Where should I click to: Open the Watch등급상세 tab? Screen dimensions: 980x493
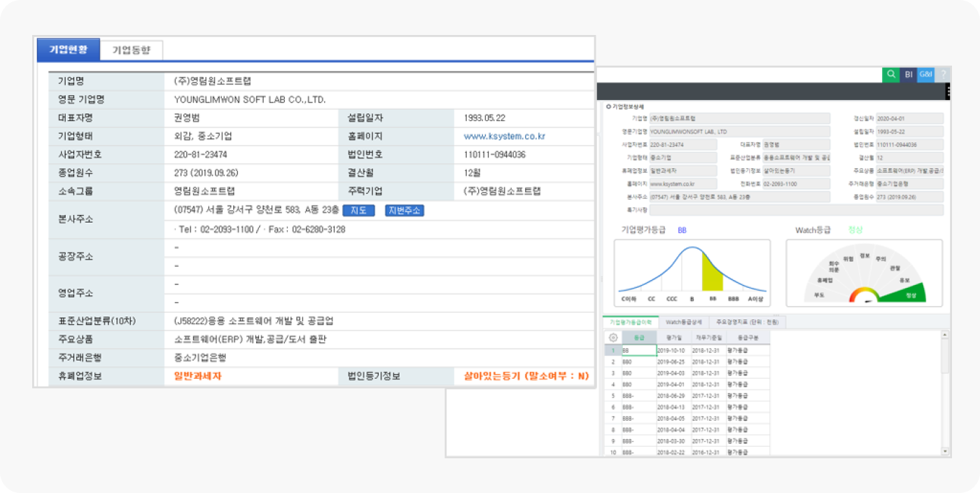point(683,322)
